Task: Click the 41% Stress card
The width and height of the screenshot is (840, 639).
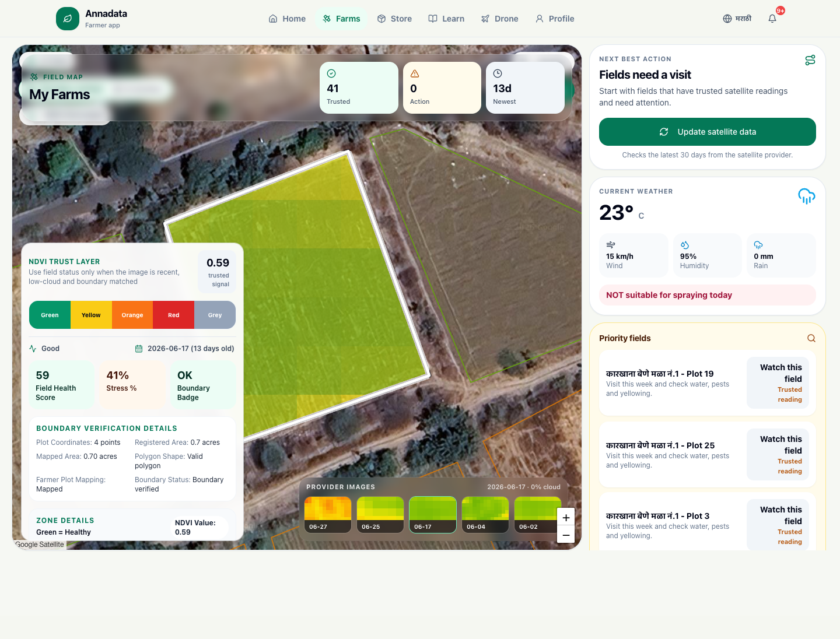Action: 132,385
